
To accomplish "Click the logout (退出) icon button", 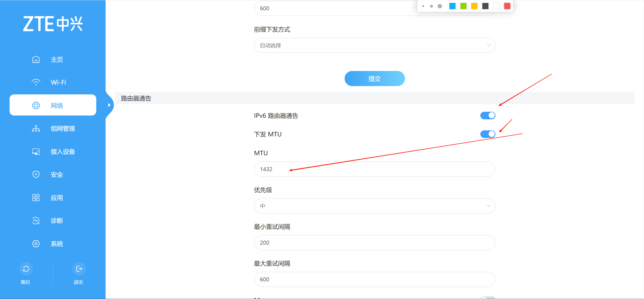I will (79, 269).
